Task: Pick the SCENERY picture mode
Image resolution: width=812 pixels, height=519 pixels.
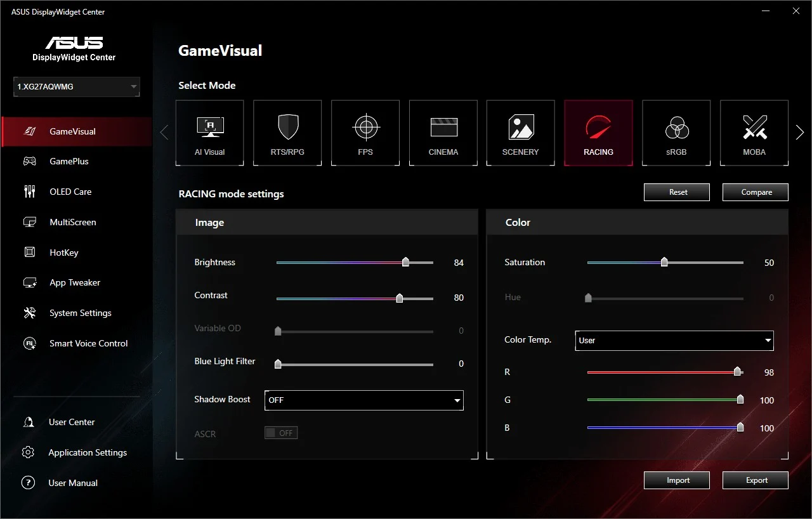Action: [x=521, y=133]
